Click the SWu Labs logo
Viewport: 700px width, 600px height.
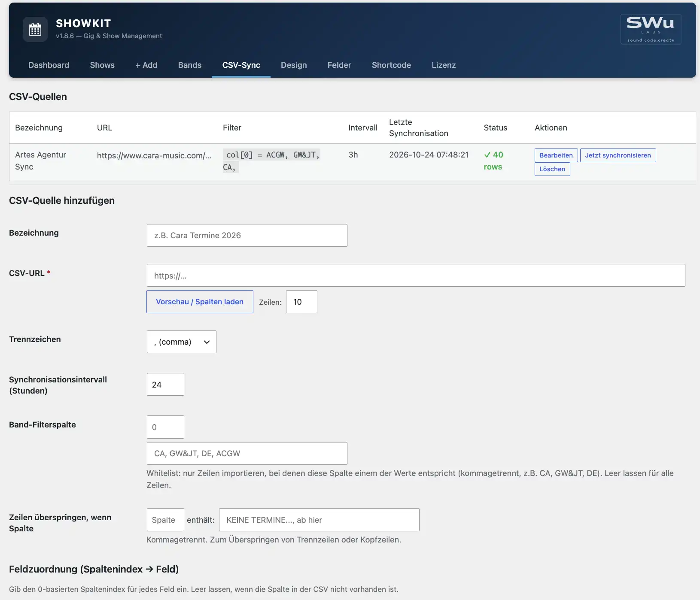point(651,29)
